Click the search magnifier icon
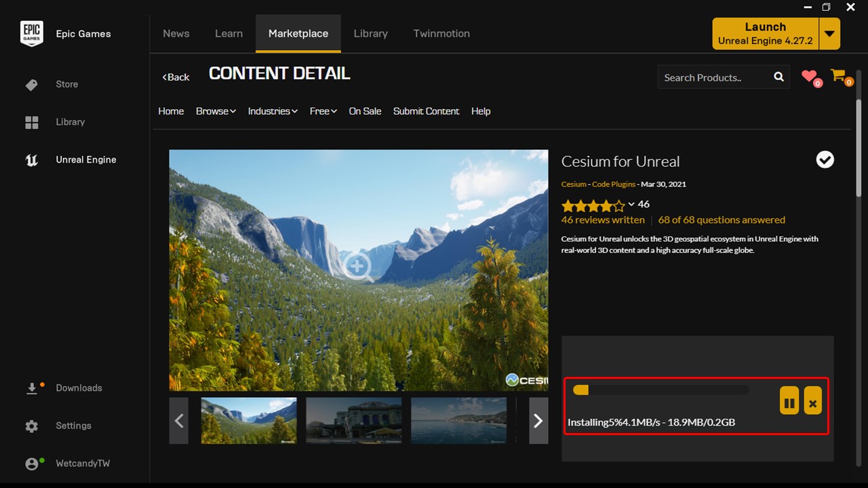 click(x=778, y=77)
